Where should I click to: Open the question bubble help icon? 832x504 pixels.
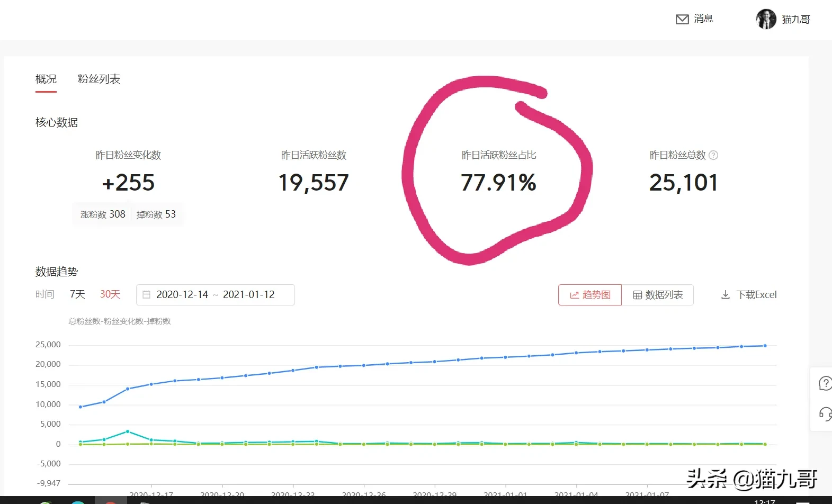click(825, 383)
